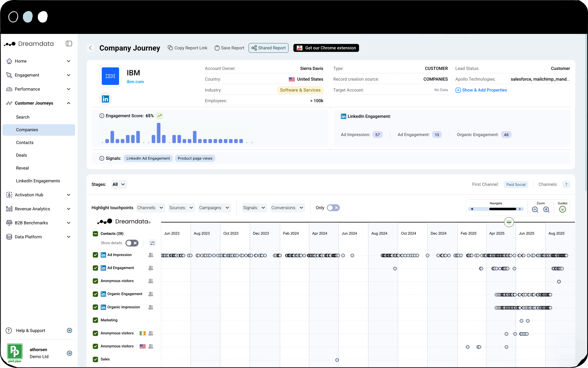Screen dimensions: 588x368
Task: Click people icon next to Ad Engagement
Action: click(x=151, y=268)
